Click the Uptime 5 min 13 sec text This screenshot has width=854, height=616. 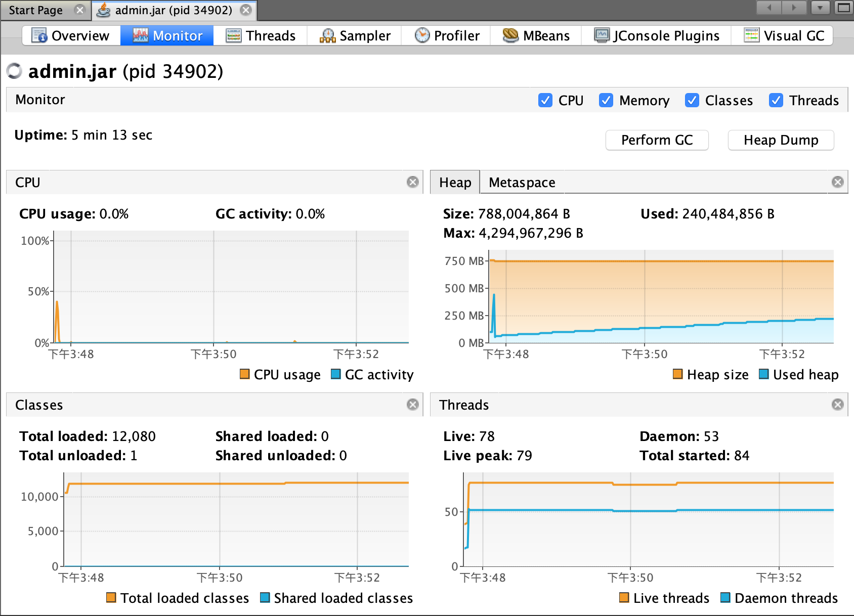click(x=83, y=135)
